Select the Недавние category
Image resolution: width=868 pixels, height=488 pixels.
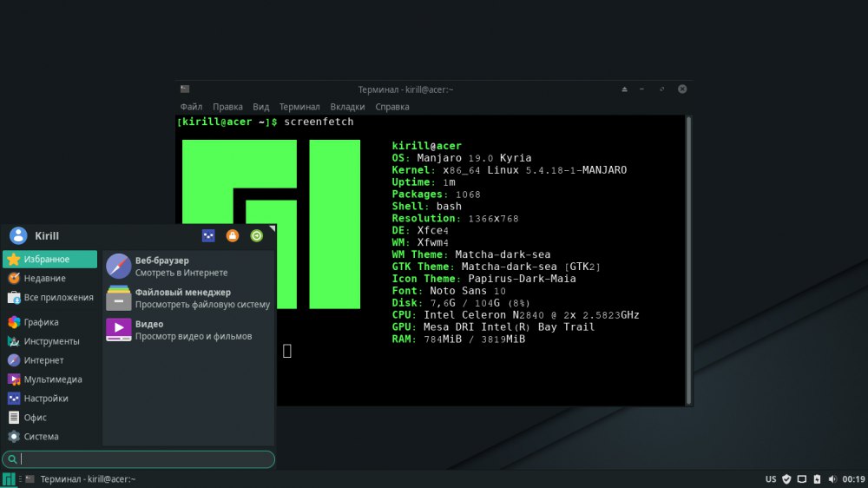point(49,278)
